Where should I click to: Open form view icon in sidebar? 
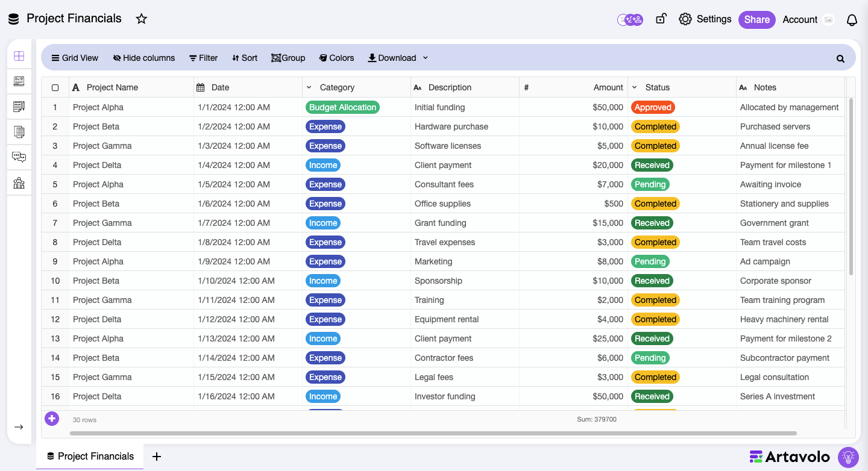point(19,81)
